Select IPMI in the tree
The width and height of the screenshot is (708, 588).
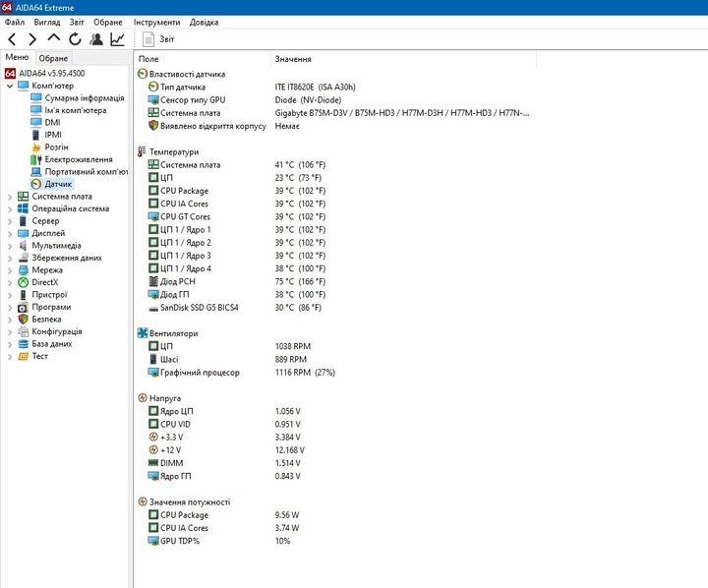point(53,135)
